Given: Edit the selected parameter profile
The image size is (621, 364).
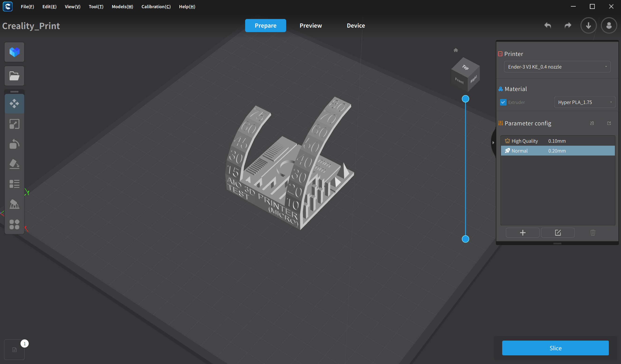Looking at the screenshot, I should click(558, 233).
